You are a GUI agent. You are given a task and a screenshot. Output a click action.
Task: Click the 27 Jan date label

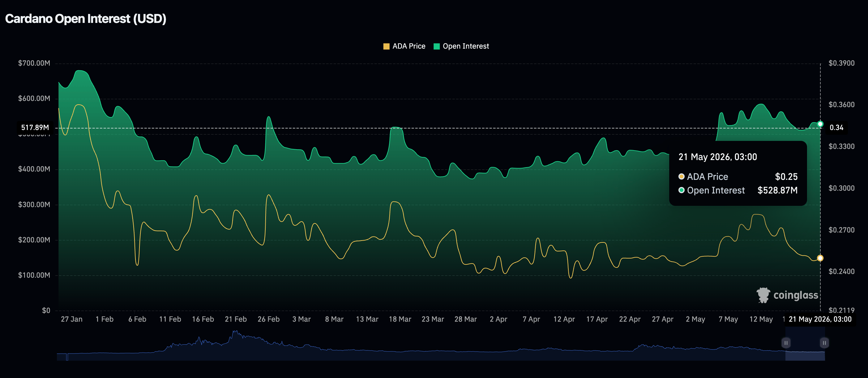[x=71, y=319]
